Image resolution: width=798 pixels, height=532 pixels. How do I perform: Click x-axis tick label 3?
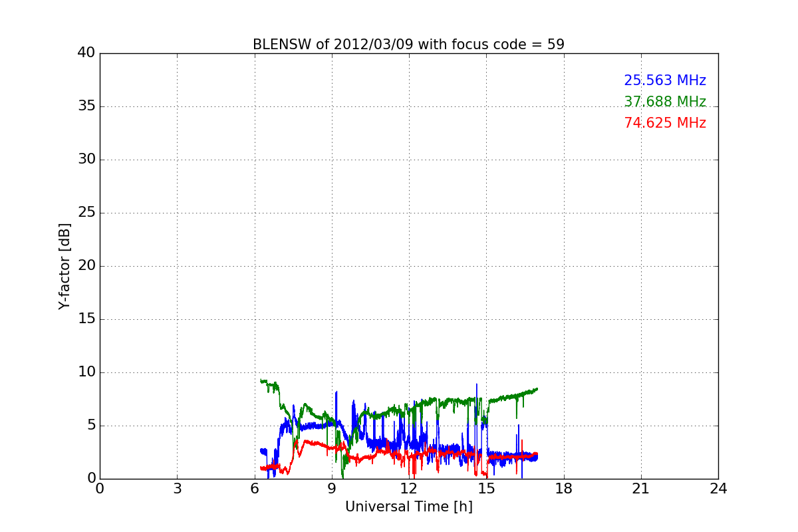[177, 489]
